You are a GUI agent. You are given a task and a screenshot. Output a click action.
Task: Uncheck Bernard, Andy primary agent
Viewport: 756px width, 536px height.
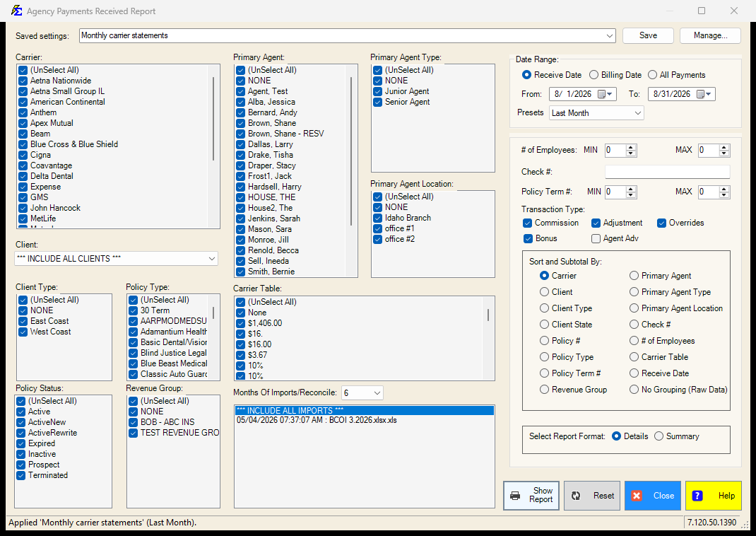click(x=241, y=112)
